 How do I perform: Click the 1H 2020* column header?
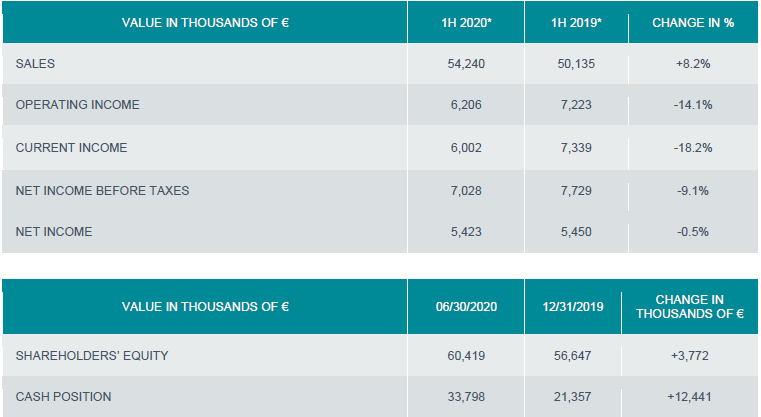(465, 22)
